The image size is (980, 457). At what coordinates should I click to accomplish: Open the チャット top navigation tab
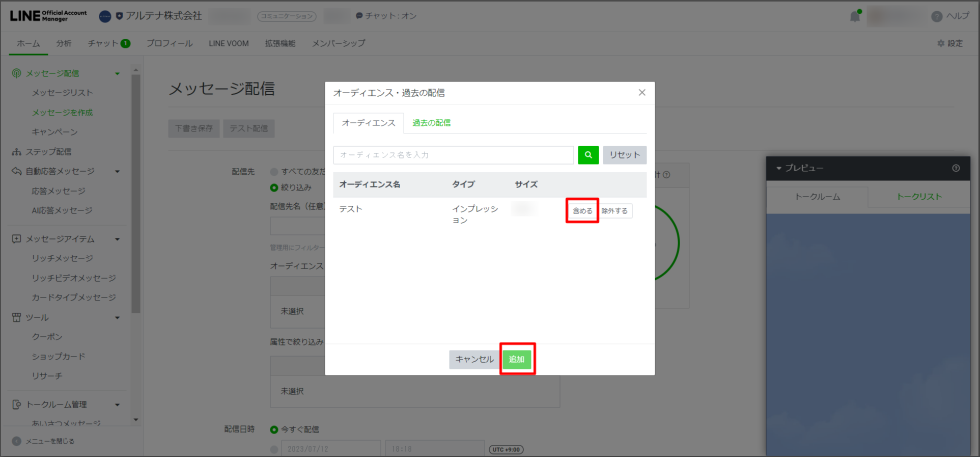(109, 43)
